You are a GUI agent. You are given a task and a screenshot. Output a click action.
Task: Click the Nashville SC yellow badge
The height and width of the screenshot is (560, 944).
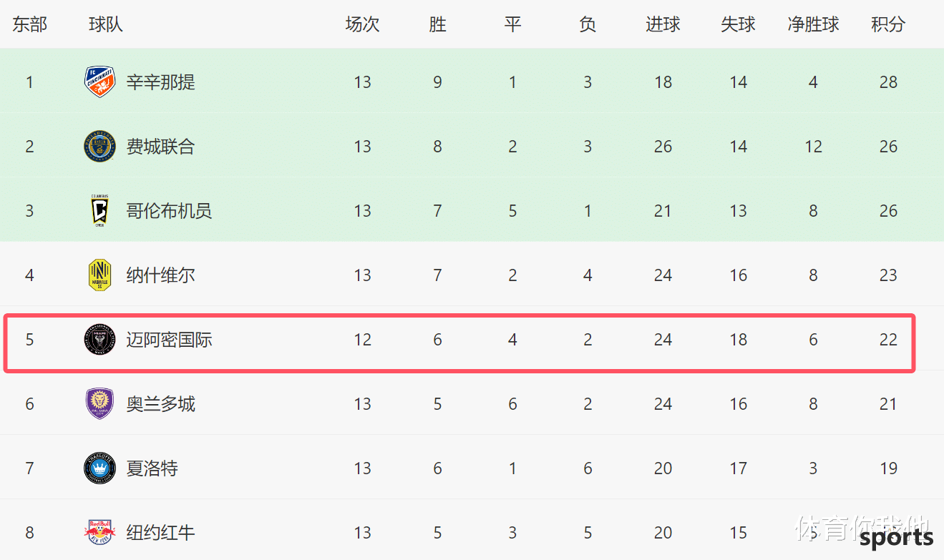point(99,275)
